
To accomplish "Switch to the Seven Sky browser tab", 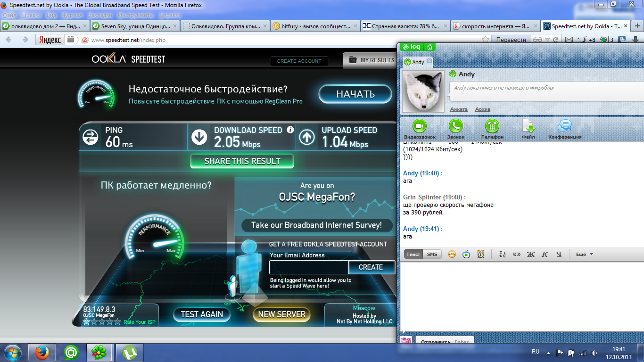I will [134, 26].
